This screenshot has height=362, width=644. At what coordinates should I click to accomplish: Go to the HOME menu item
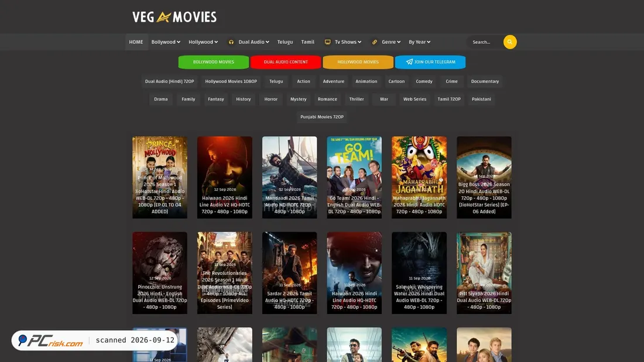tap(136, 42)
